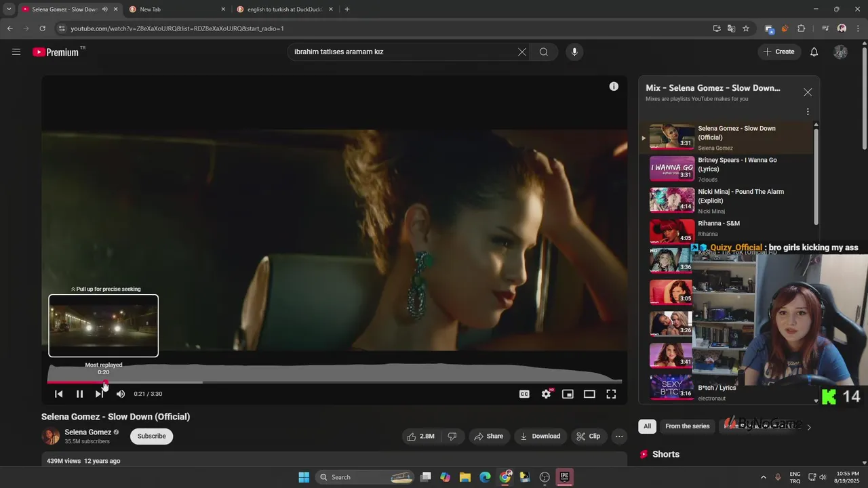
Task: Reload the page
Action: tap(42, 28)
